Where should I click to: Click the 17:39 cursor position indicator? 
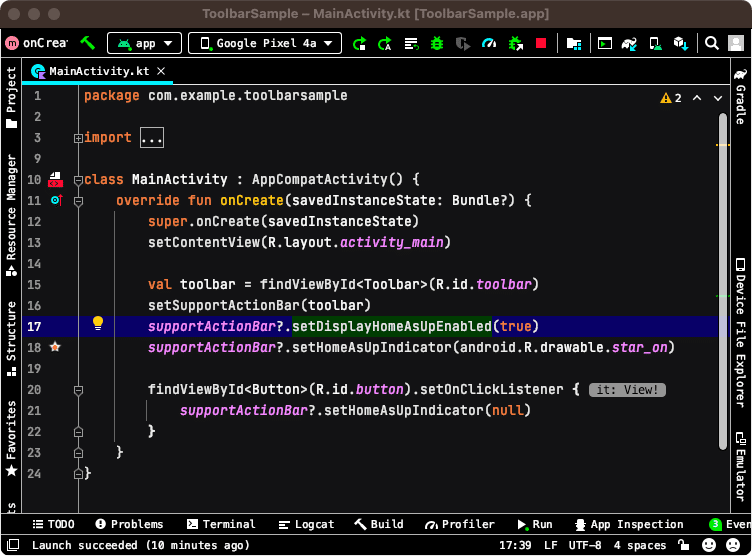click(x=515, y=545)
